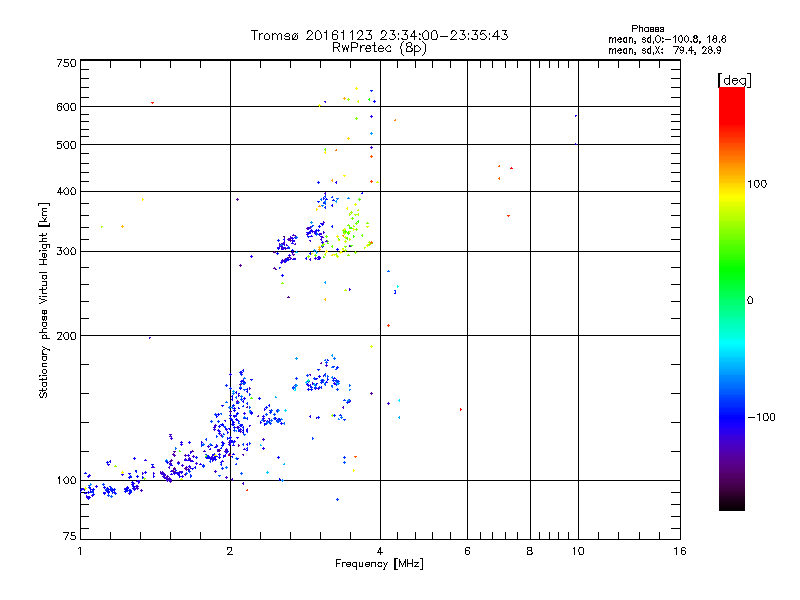
Task: Click the y-axis tick label '500'
Action: point(66,145)
